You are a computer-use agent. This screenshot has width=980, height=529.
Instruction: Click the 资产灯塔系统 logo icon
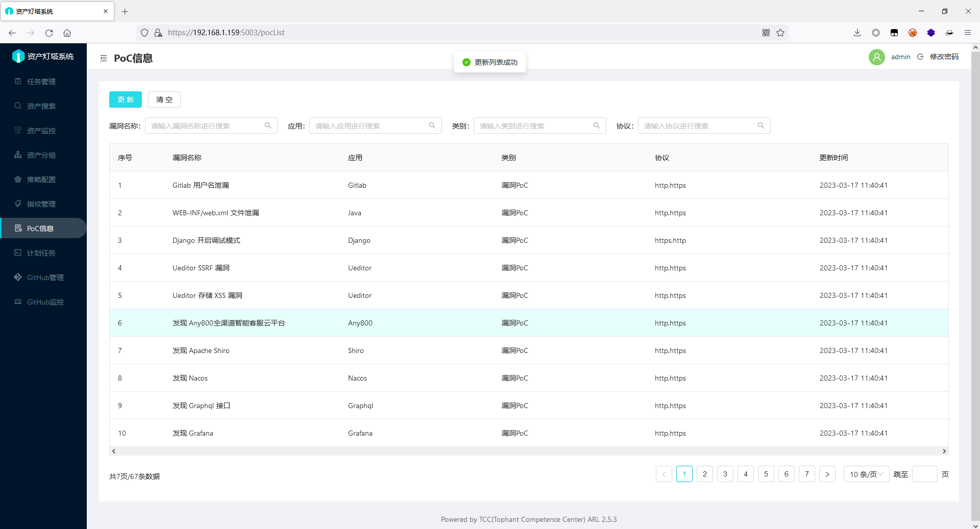coord(18,56)
